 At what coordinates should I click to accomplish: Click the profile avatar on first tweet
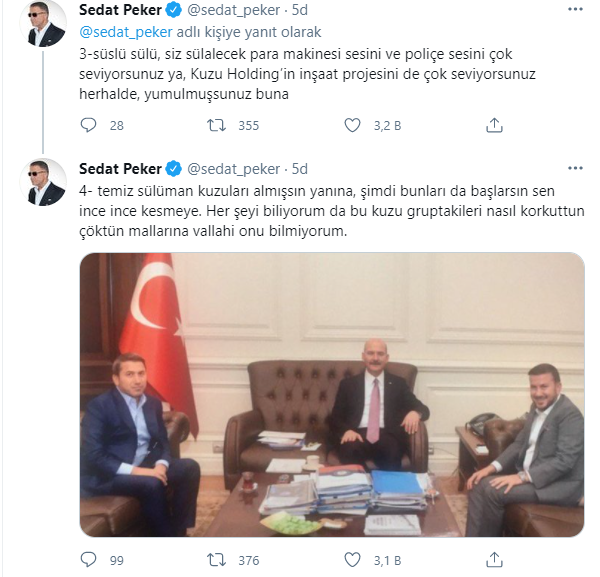coord(43,23)
